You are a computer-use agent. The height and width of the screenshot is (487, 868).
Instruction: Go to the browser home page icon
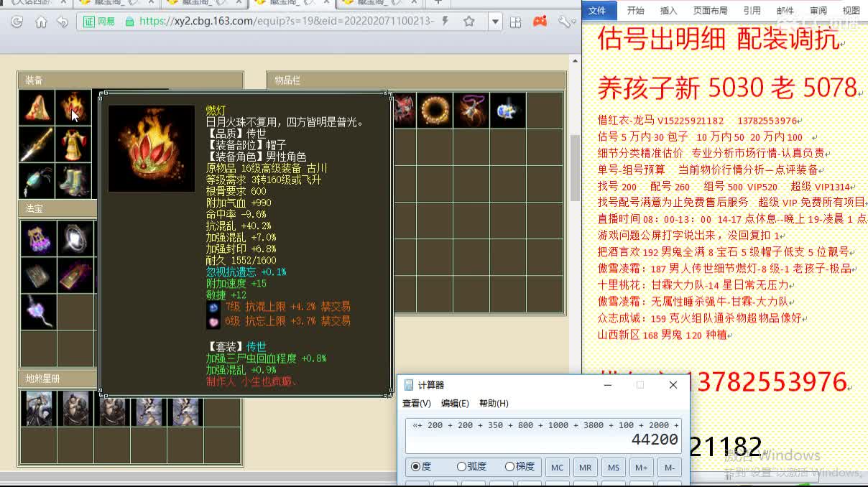tap(41, 22)
